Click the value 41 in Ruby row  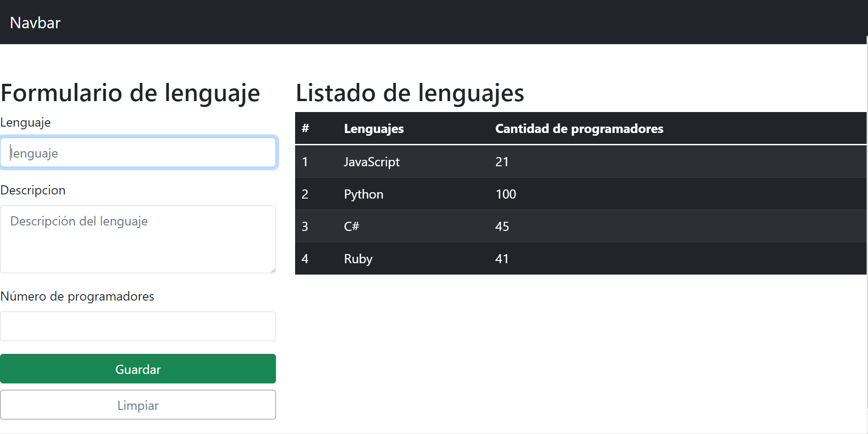[502, 259]
